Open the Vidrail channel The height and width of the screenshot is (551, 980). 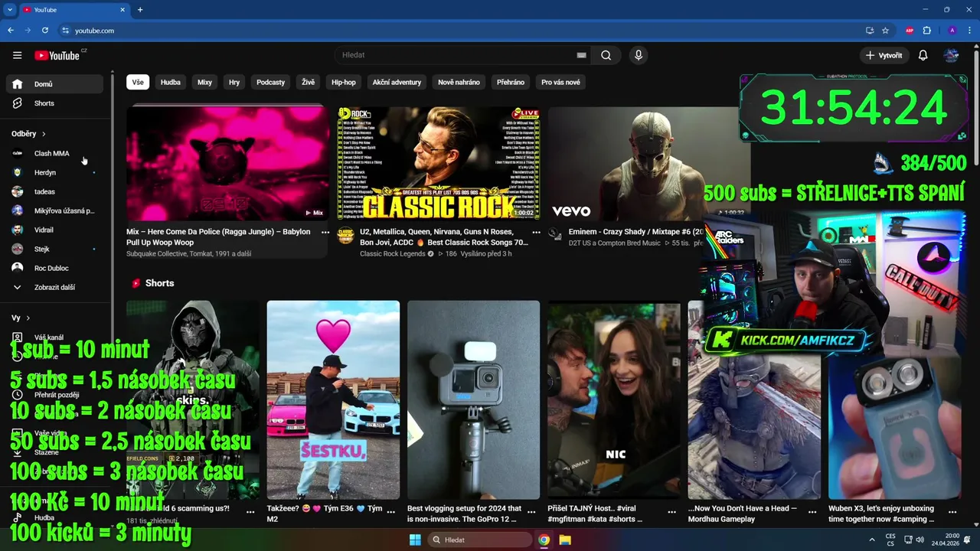54,230
